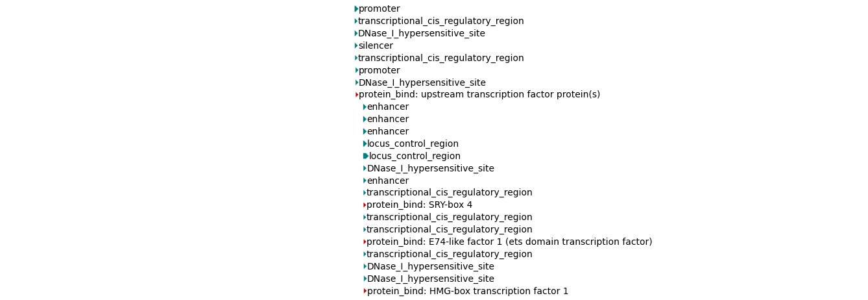Click the arrow beside the topmost promoter

click(356, 9)
